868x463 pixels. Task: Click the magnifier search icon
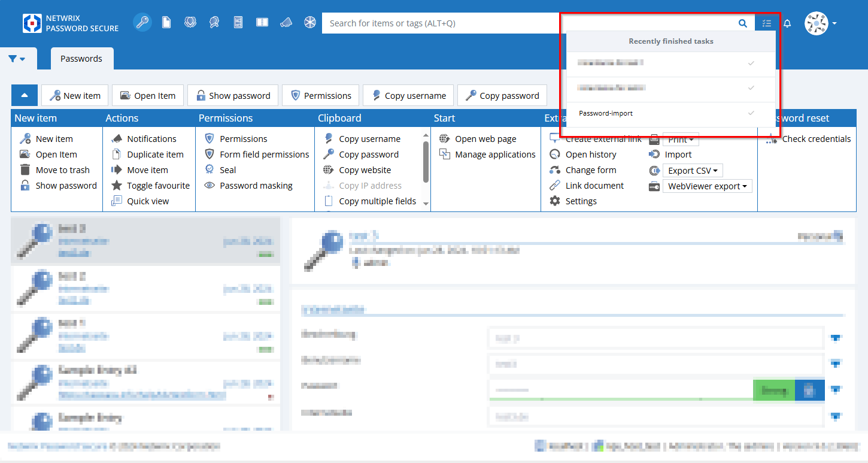pos(743,23)
